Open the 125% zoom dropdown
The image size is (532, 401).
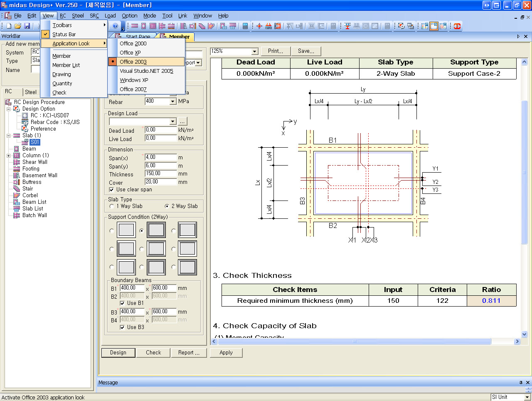tap(255, 52)
